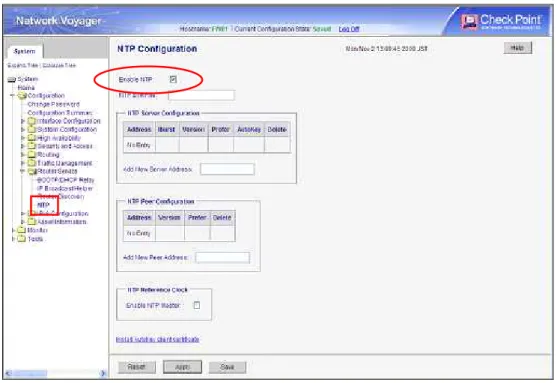The height and width of the screenshot is (383, 557).
Task: Expand the Monitor node
Action: tap(13, 230)
